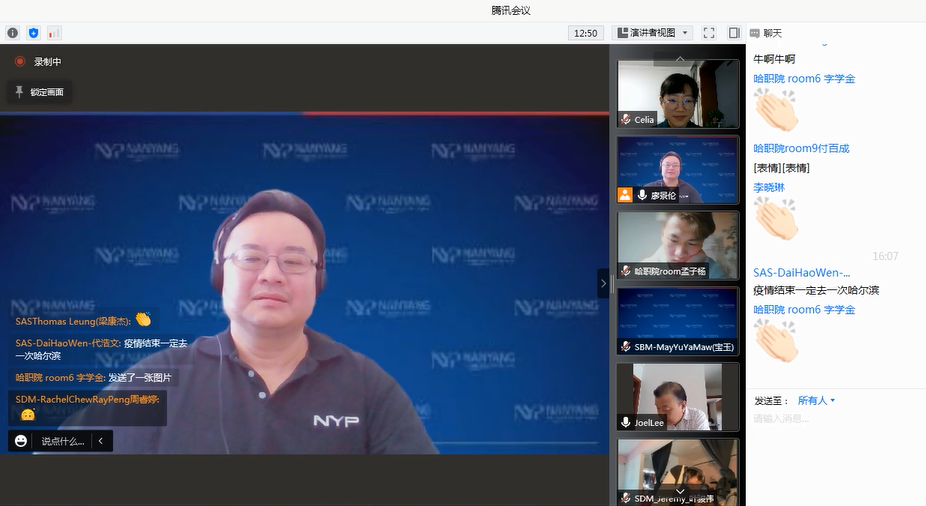The height and width of the screenshot is (506, 926).
Task: Click sender name '哈职院room9付百成'
Action: pos(801,148)
